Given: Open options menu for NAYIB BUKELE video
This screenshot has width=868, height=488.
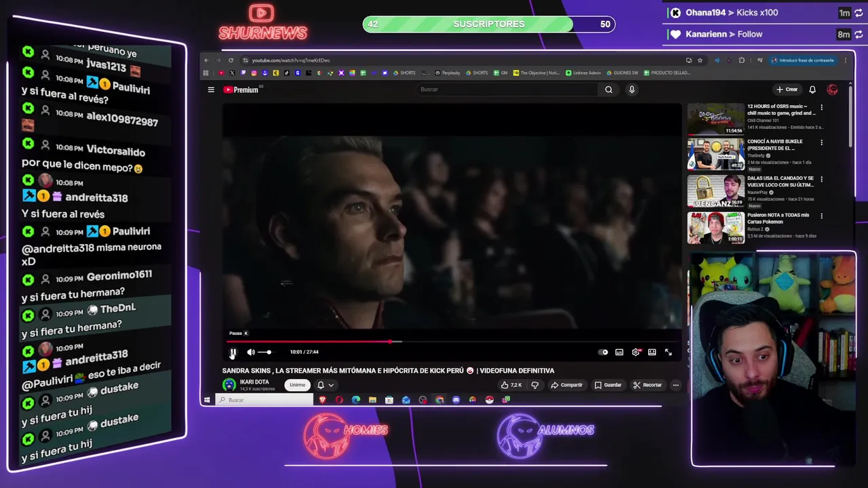Looking at the screenshot, I should [x=821, y=143].
